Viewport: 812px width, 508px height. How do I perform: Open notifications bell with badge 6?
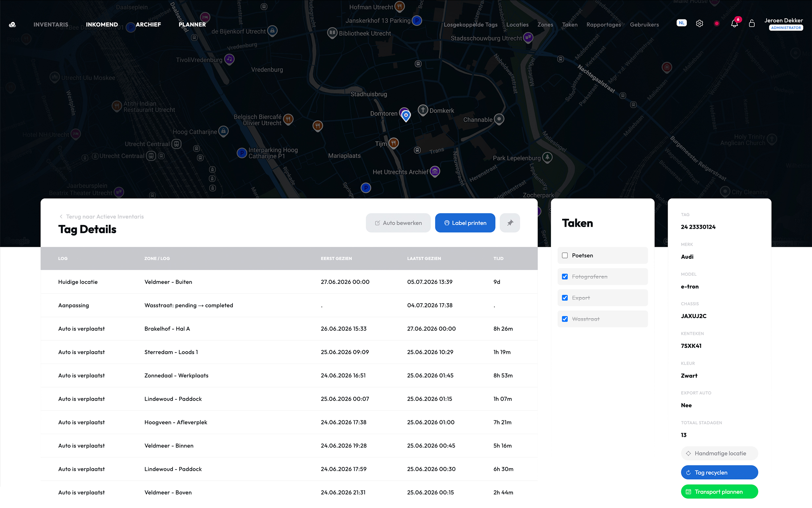pyautogui.click(x=735, y=23)
